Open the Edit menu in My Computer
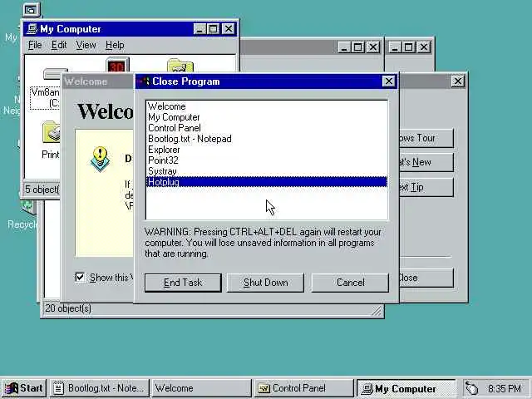The image size is (532, 399). tap(59, 45)
